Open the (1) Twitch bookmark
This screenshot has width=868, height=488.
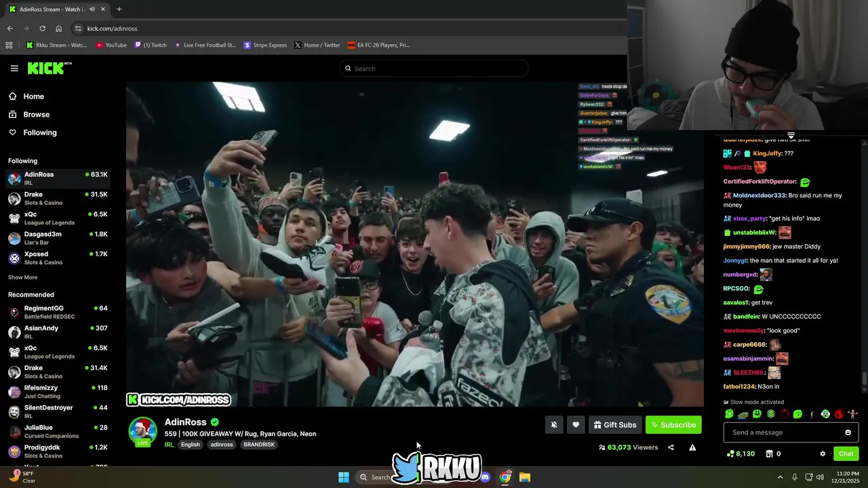click(x=151, y=45)
